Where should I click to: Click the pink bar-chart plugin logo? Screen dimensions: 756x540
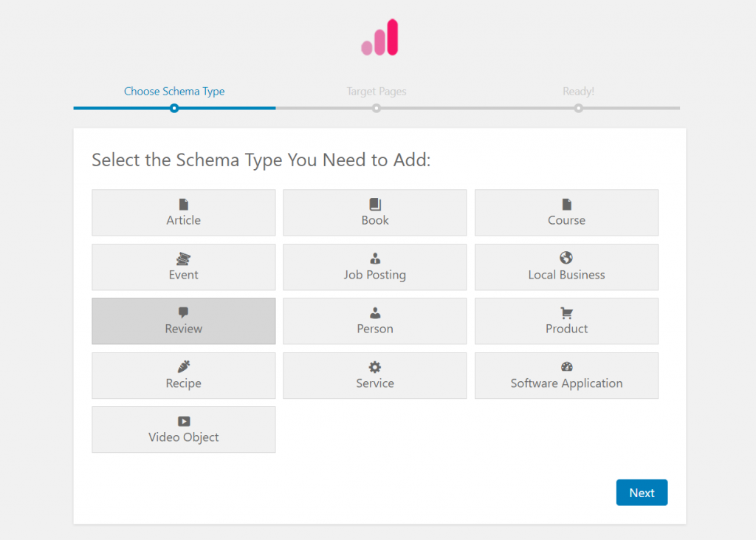click(379, 35)
